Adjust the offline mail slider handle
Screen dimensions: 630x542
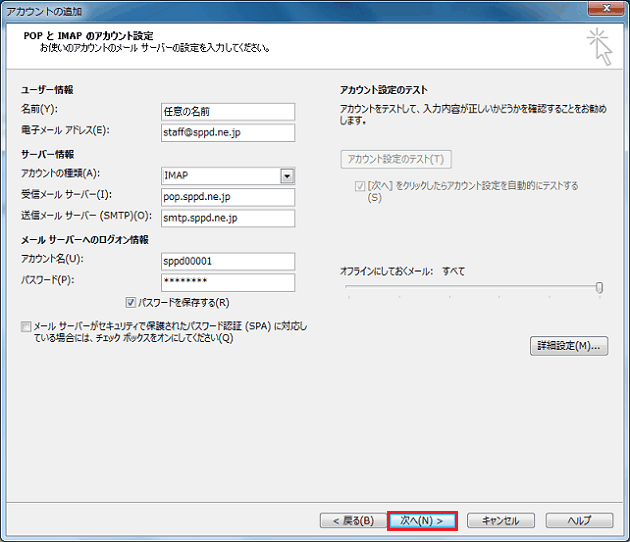[x=599, y=288]
